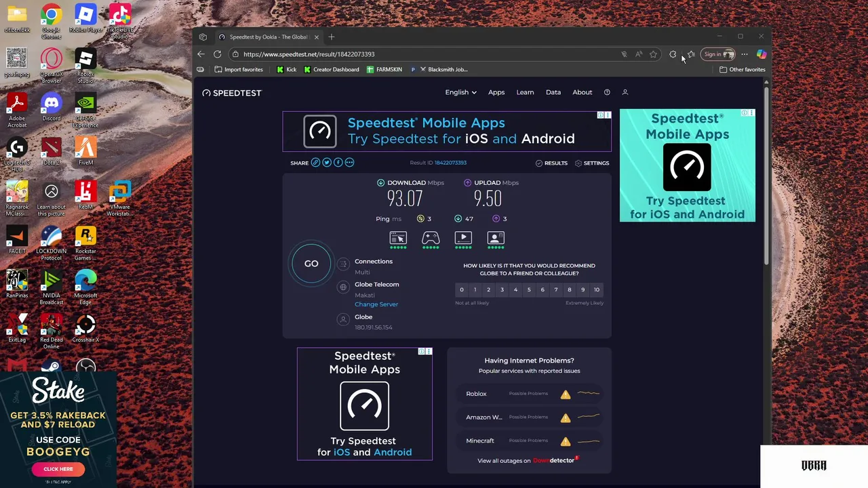Share result on Facebook icon
The width and height of the screenshot is (868, 488).
click(338, 163)
